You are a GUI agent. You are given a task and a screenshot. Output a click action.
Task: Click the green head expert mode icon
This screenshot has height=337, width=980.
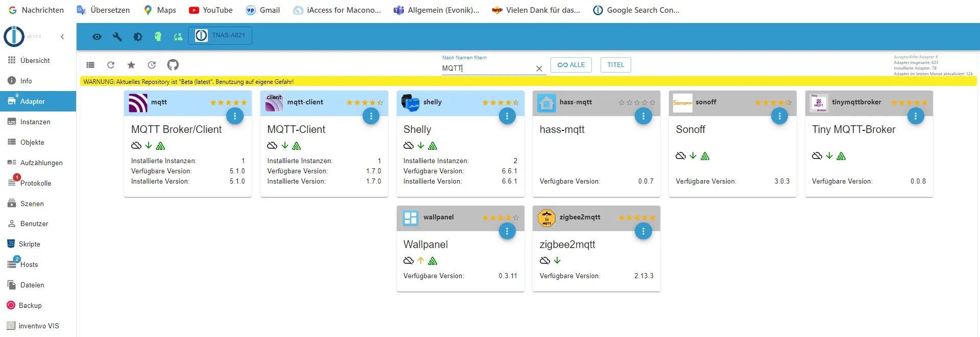click(158, 37)
